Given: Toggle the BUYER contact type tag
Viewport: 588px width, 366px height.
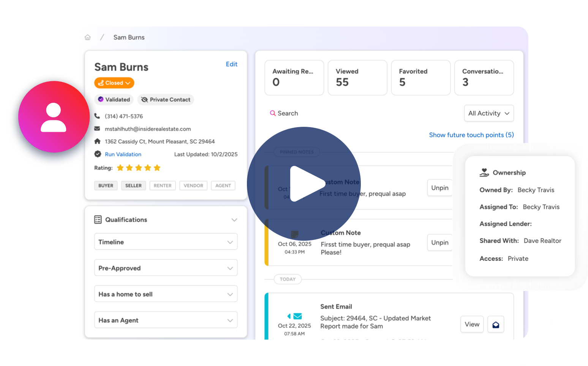Looking at the screenshot, I should pyautogui.click(x=106, y=186).
